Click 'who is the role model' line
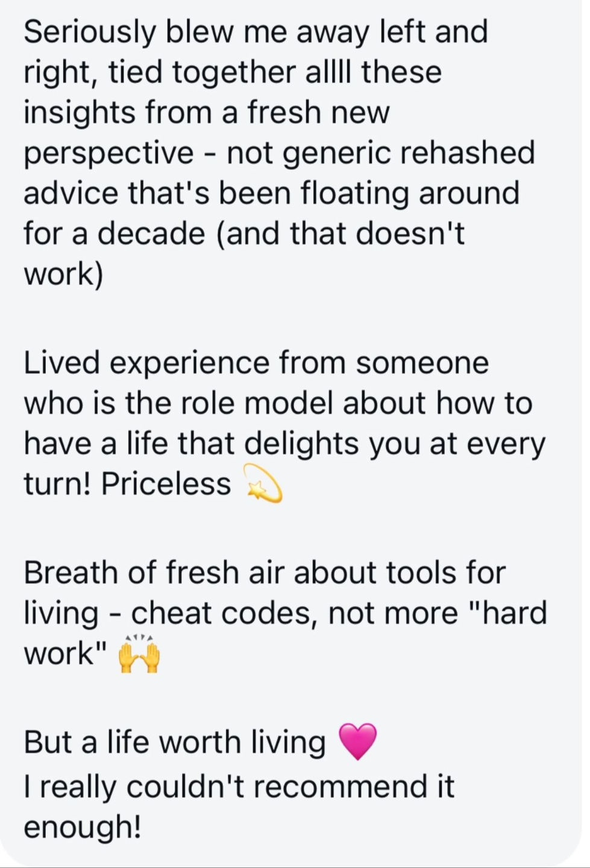The image size is (590, 868). [x=178, y=403]
